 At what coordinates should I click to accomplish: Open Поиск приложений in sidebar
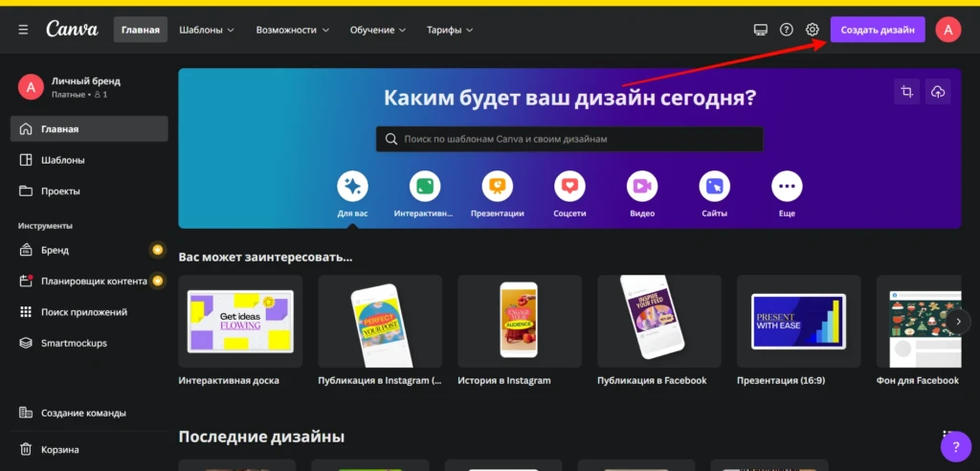pos(89,311)
